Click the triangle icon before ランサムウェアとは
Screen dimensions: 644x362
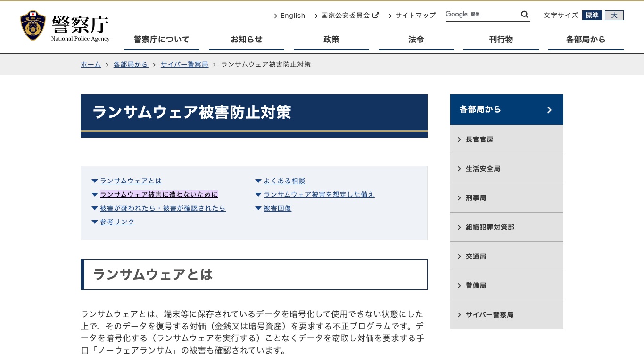coord(95,181)
